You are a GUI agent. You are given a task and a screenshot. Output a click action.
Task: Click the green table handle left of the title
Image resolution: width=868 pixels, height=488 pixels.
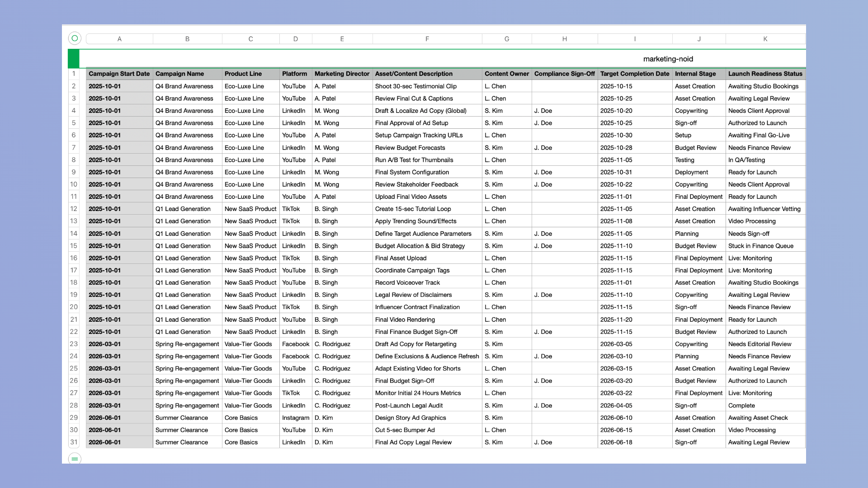[x=74, y=58]
